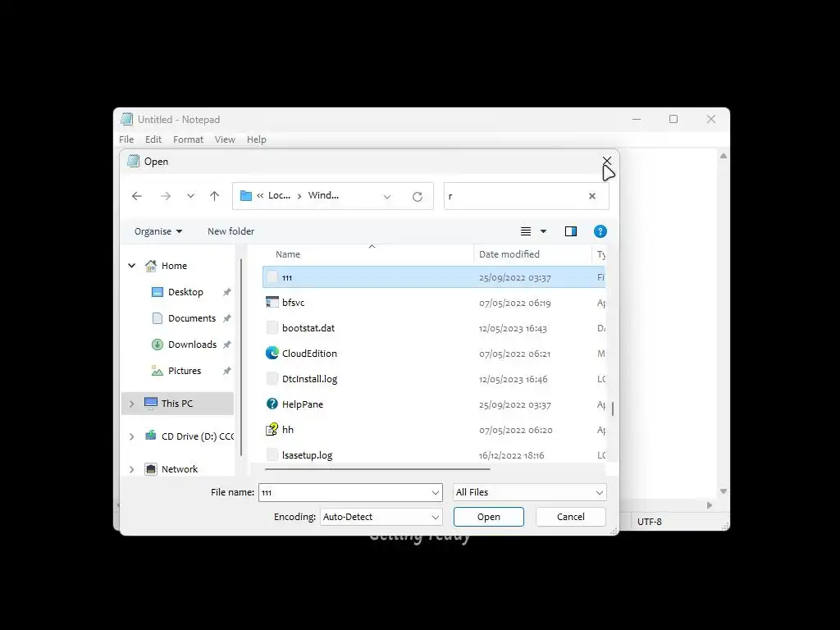Click the CloudEdition Edge icon
This screenshot has width=840, height=630.
tap(272, 353)
